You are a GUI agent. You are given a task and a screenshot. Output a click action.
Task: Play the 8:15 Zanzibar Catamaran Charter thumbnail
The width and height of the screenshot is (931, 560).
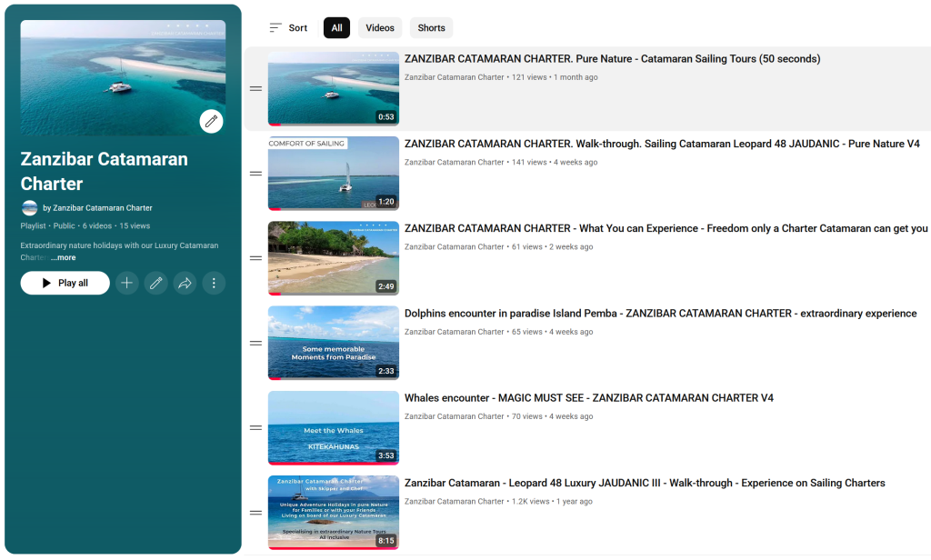(x=334, y=513)
